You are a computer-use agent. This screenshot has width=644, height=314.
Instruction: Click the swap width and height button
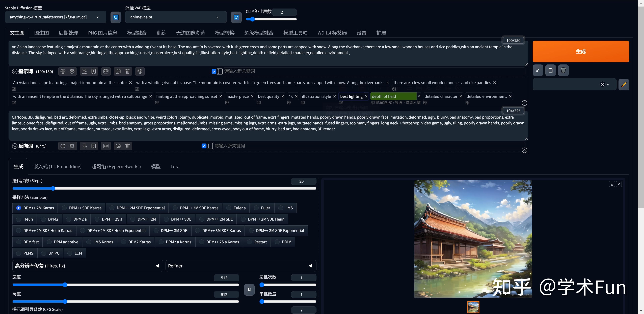coord(249,290)
